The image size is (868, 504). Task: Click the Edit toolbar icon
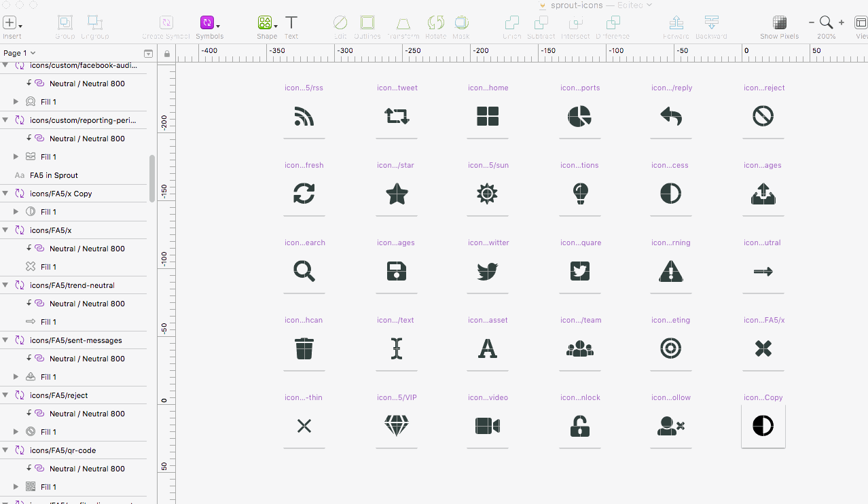coord(340,23)
